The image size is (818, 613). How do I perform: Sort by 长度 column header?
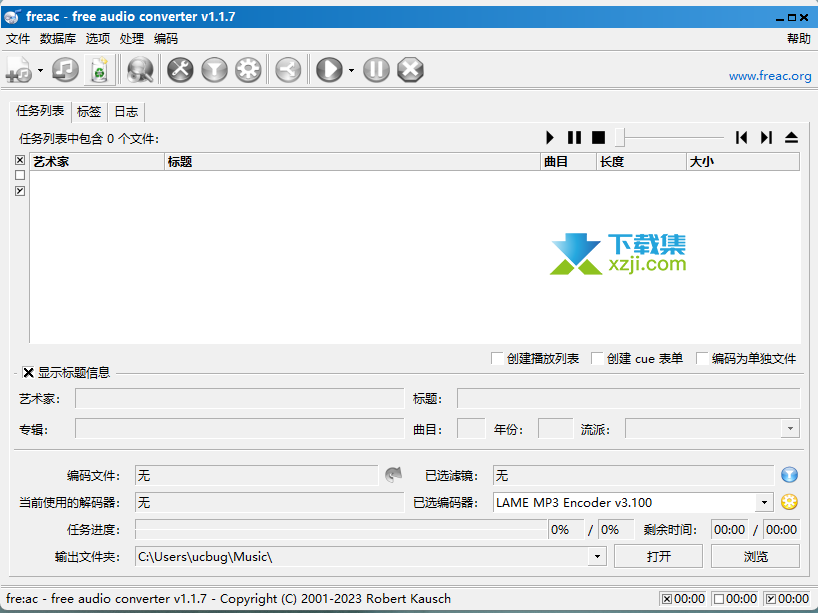pos(641,162)
